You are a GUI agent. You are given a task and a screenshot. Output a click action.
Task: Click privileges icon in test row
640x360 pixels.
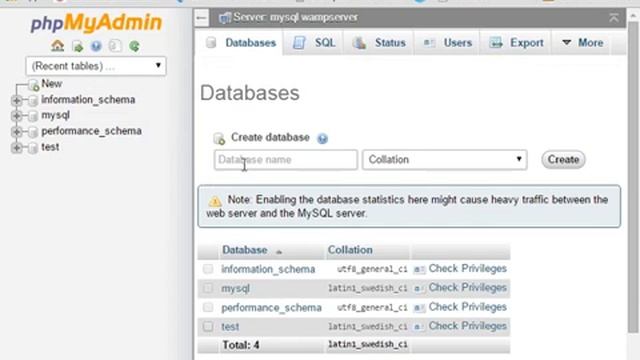(x=419, y=327)
